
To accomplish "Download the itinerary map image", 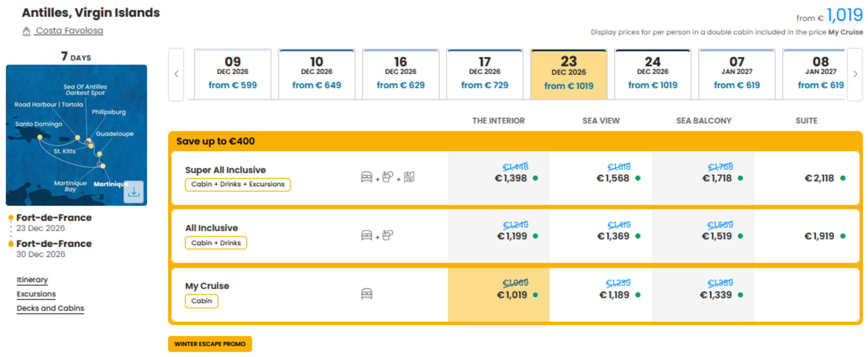I will tap(134, 192).
